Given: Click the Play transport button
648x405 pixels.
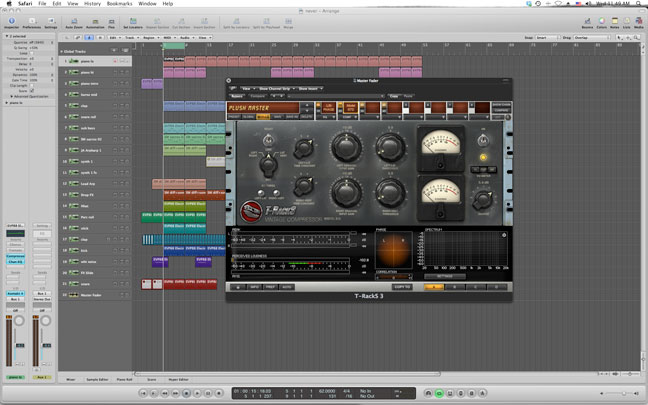Looking at the screenshot, I should point(197,393).
